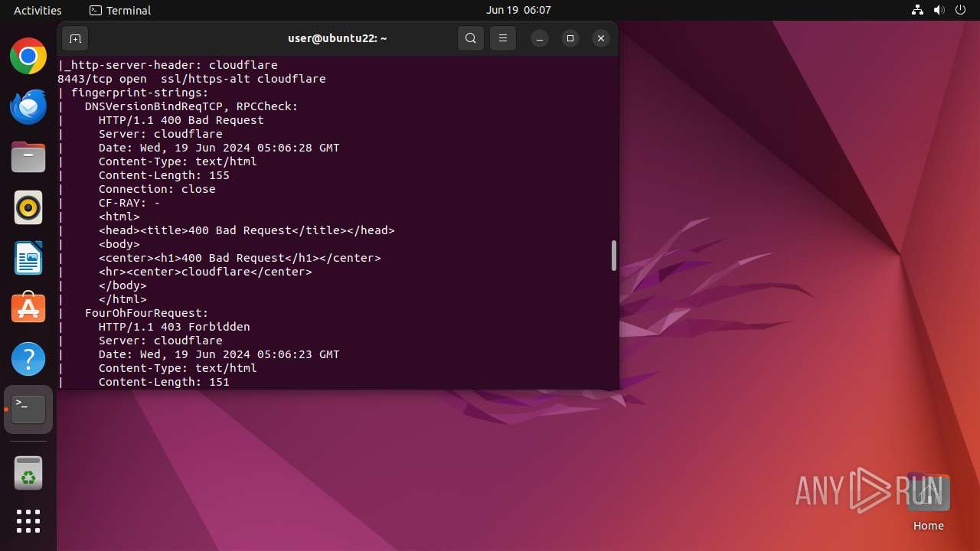This screenshot has height=551, width=980.
Task: Open the Help application
Action: pos(28,359)
